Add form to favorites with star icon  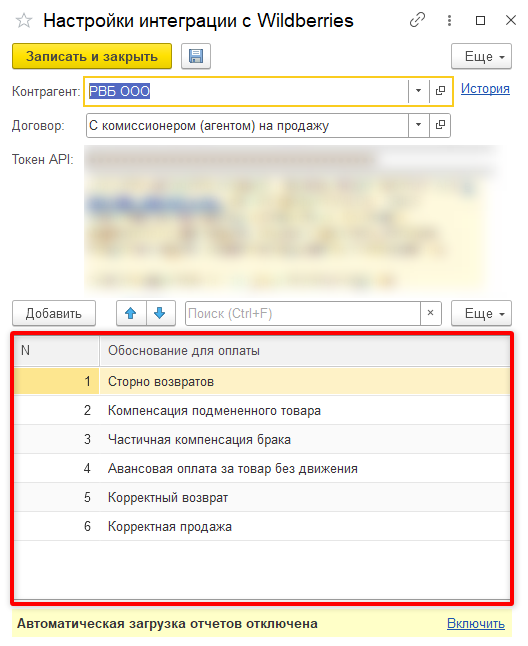coord(24,21)
